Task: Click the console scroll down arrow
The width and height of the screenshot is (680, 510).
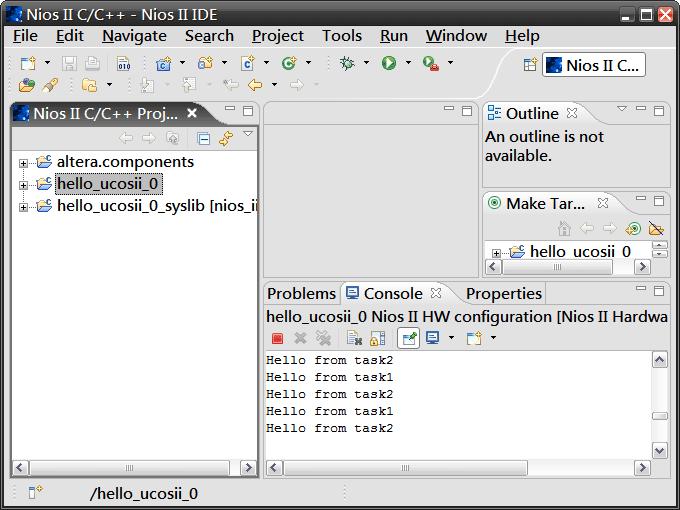Action: [660, 450]
